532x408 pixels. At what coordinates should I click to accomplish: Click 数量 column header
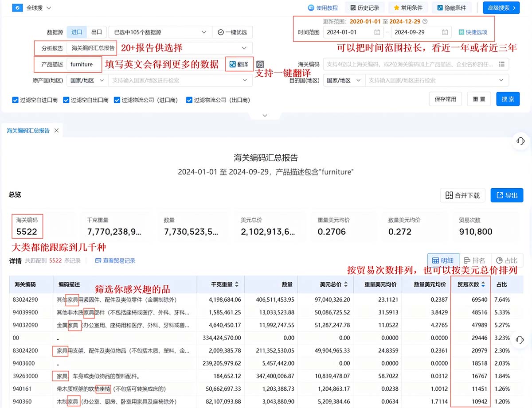coord(287,284)
